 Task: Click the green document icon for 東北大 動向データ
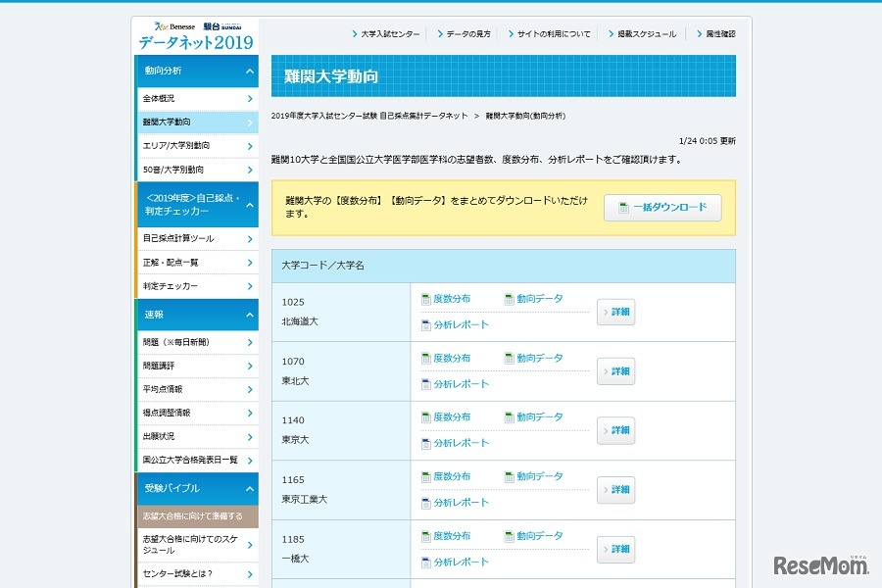point(508,358)
